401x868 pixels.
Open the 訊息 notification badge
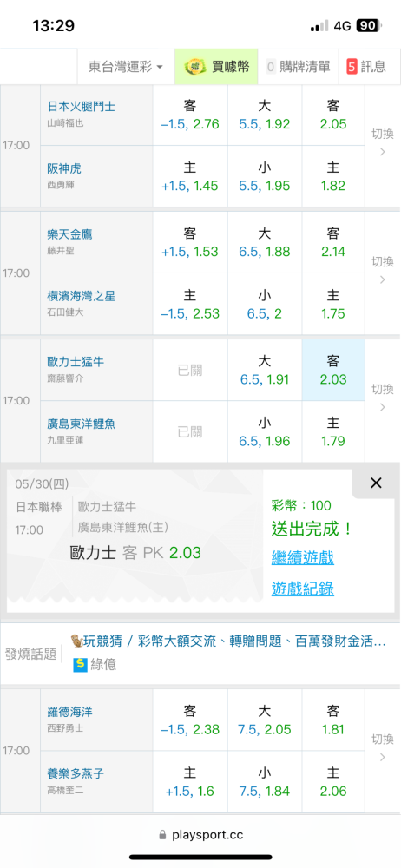click(352, 67)
